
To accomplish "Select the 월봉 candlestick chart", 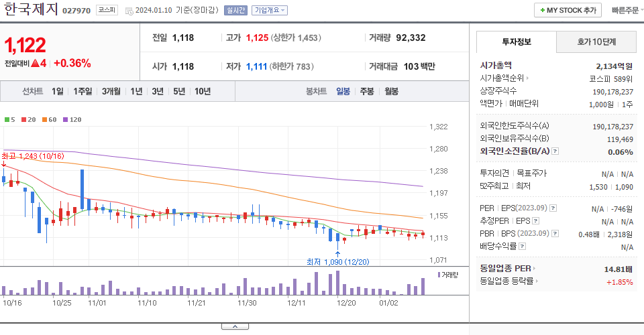I will pyautogui.click(x=391, y=91).
